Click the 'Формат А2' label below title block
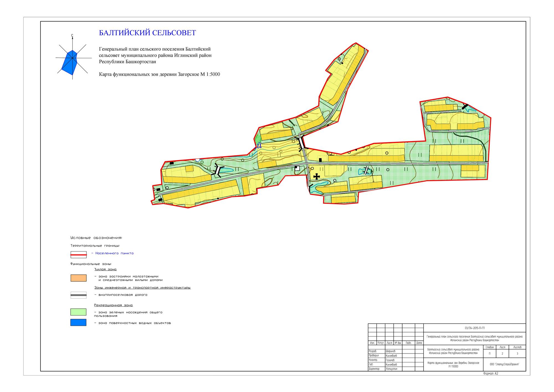This screenshot has height=392, width=554. click(x=491, y=373)
